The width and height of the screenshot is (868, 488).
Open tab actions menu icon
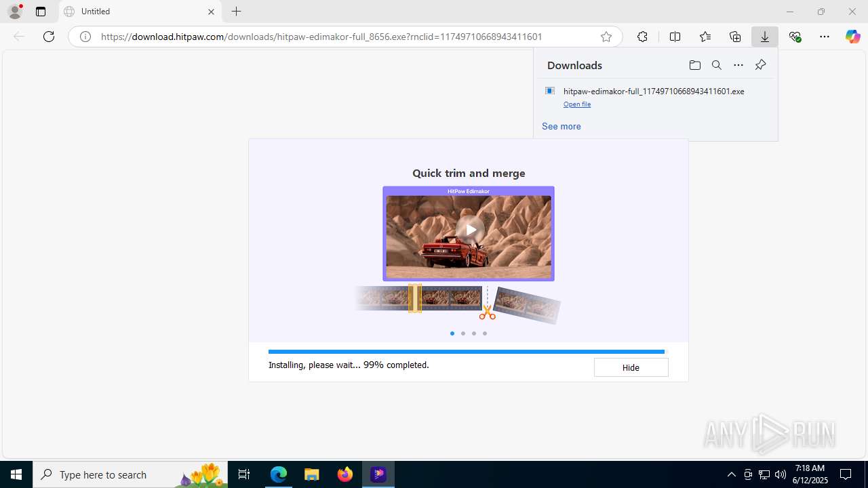41,12
